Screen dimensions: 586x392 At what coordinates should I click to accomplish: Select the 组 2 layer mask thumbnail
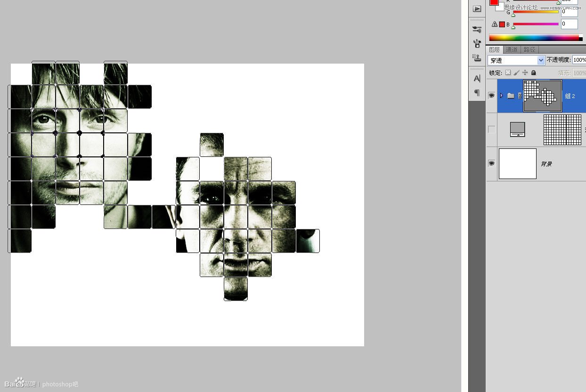coord(543,96)
